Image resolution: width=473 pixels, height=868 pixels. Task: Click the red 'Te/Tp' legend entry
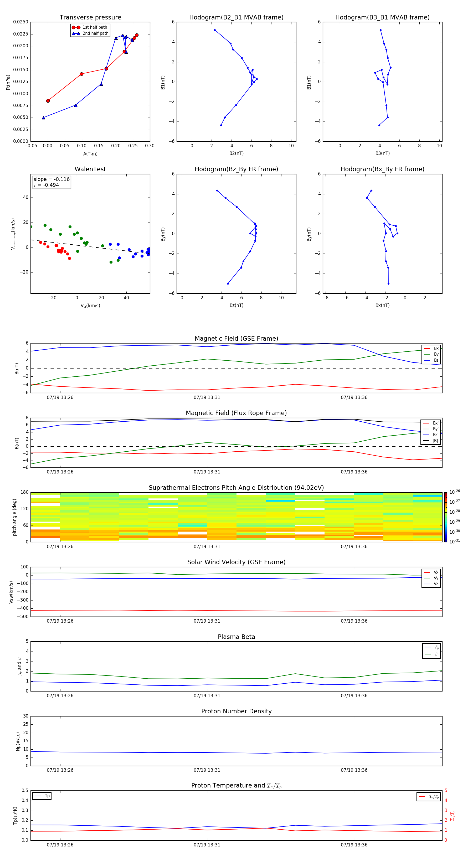point(429,796)
